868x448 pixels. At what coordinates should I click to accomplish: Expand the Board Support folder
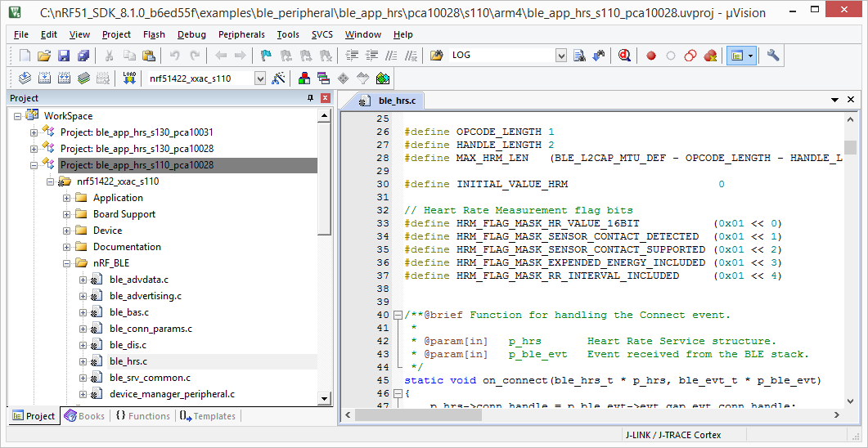pos(66,214)
